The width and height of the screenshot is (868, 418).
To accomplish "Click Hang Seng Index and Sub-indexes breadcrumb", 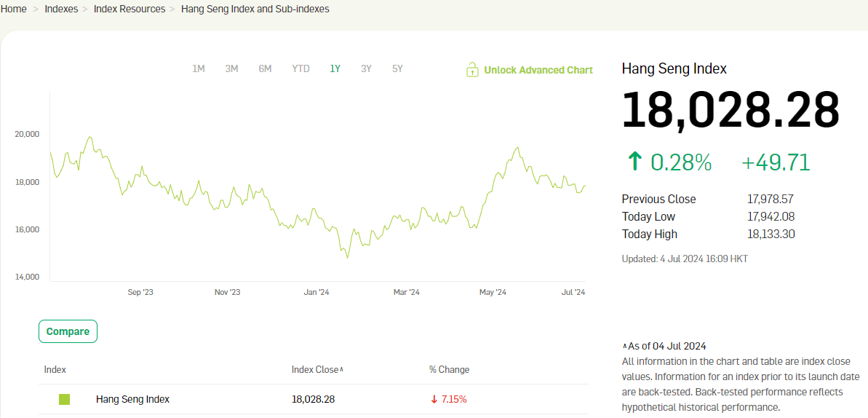I will click(x=255, y=9).
